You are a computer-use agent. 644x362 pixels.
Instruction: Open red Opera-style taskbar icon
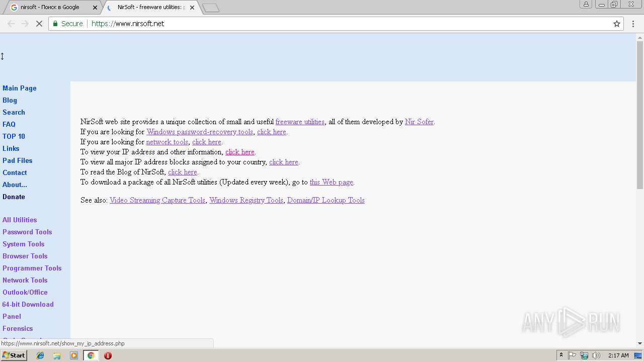click(x=108, y=355)
